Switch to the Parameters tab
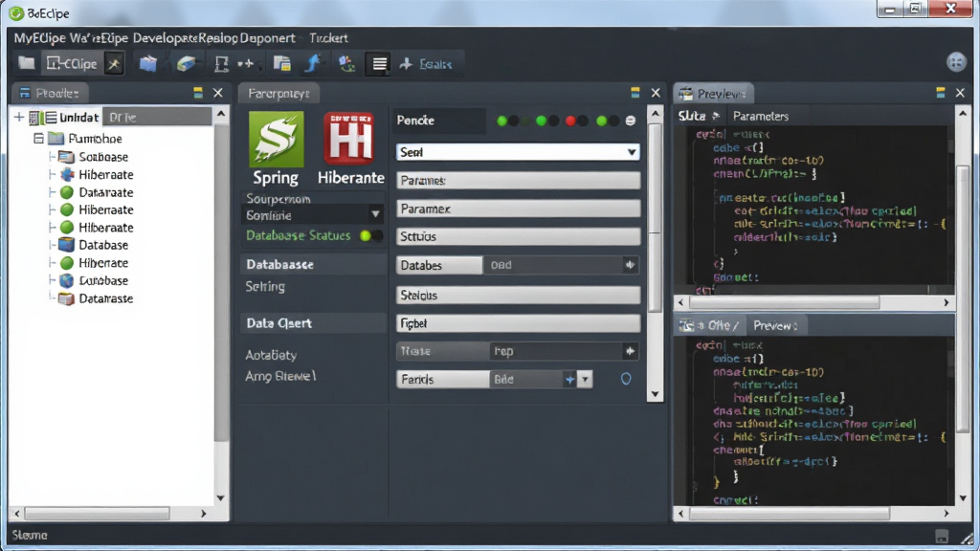980x551 pixels. point(761,116)
